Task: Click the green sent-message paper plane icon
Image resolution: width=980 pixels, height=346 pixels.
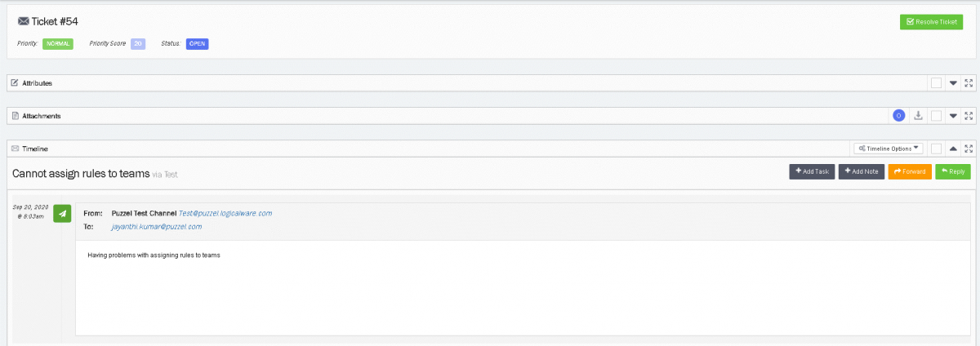Action: [62, 213]
